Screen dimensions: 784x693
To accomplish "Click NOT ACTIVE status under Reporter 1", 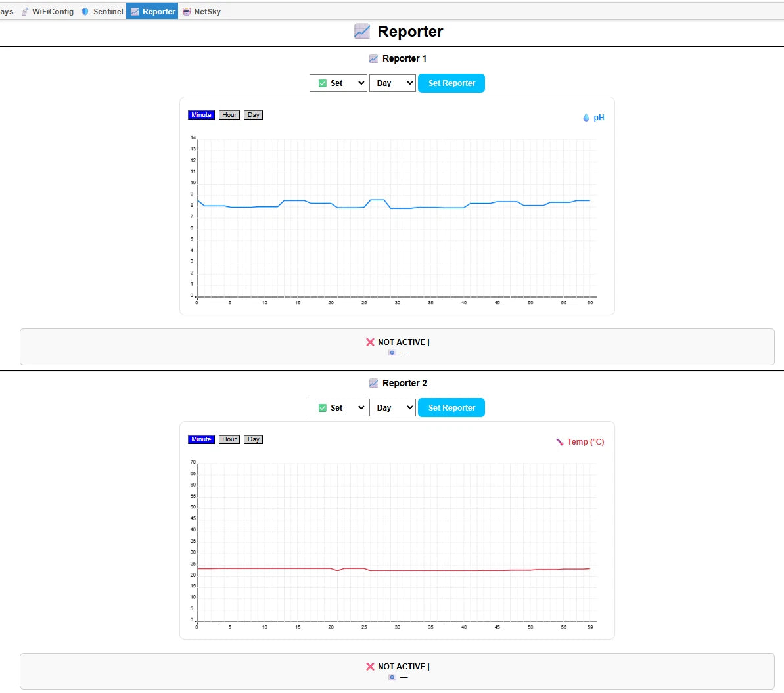I will 402,342.
